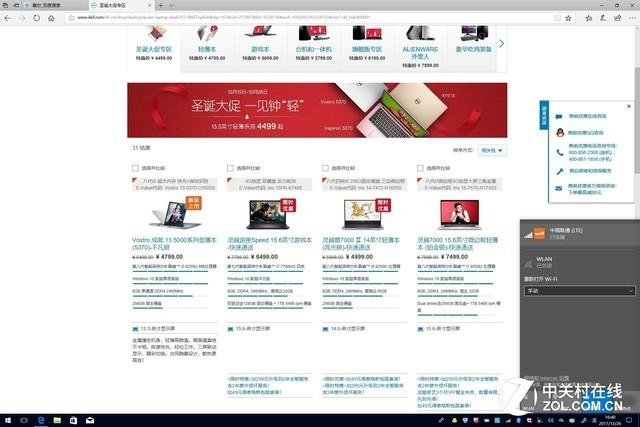
Task: Open 灵越游匣Speed 15.6英寸游戏本 product link
Action: pos(269,244)
